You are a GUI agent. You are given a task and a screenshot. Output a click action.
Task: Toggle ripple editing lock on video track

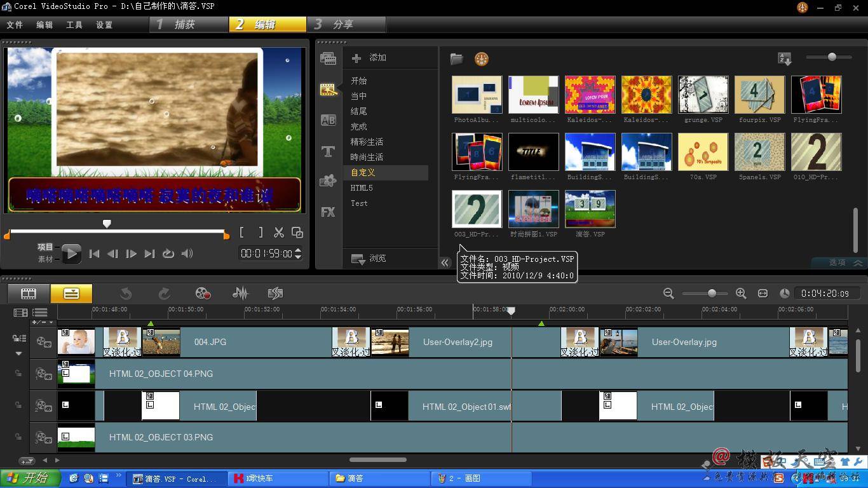pyautogui.click(x=18, y=339)
